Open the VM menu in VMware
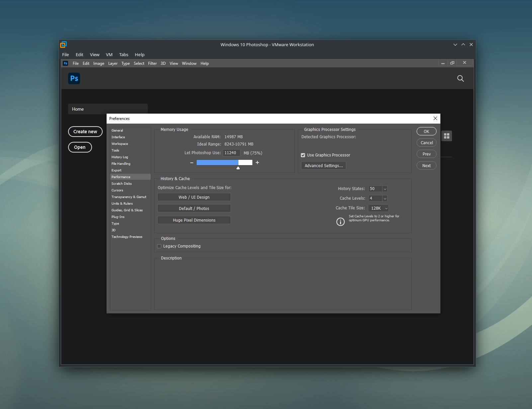 109,55
